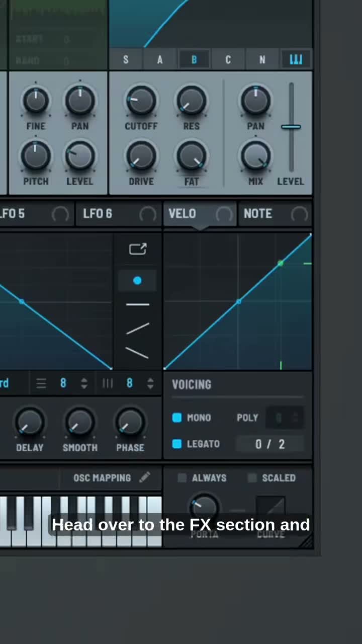Click the grid columns stepper arrows

tap(150, 383)
